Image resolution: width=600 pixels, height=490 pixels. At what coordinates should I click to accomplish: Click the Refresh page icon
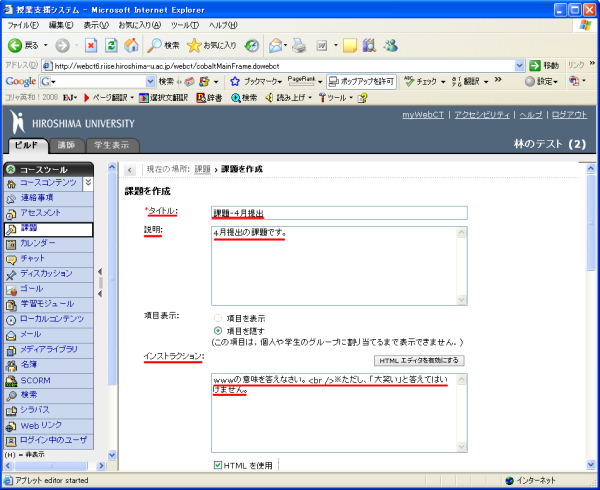(x=111, y=46)
